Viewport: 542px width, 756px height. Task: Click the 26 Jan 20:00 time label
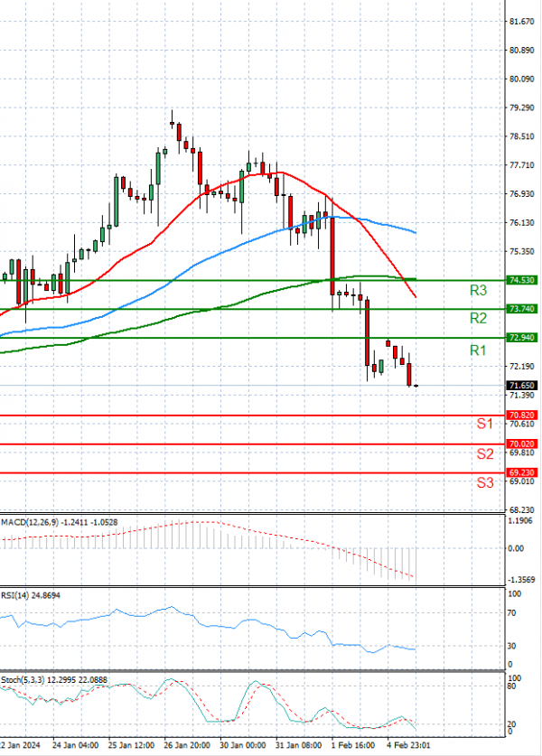click(190, 747)
